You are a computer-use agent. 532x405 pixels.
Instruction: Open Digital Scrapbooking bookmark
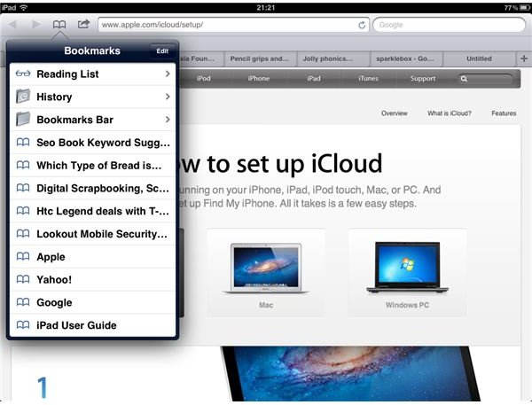[x=92, y=188]
